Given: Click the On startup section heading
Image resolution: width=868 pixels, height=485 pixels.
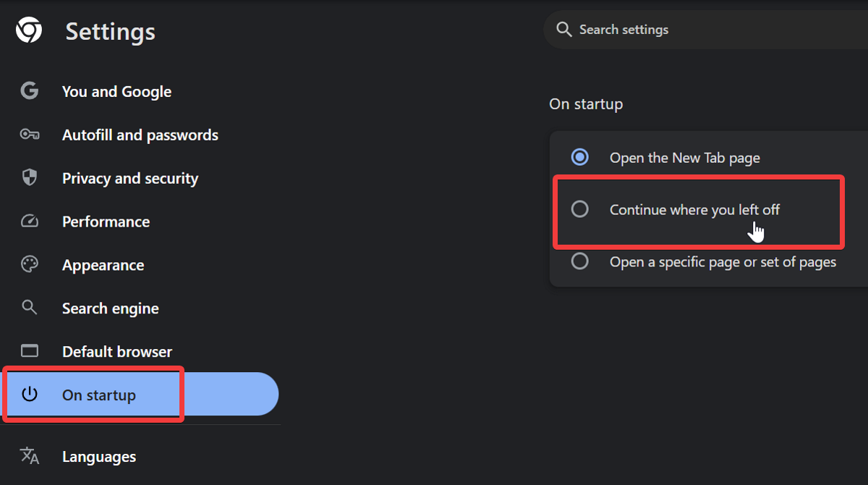Looking at the screenshot, I should [x=586, y=104].
